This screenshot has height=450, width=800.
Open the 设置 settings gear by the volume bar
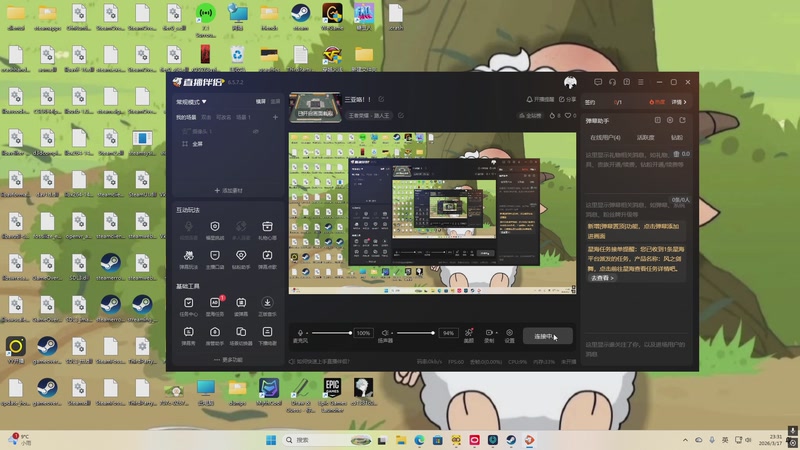509,335
